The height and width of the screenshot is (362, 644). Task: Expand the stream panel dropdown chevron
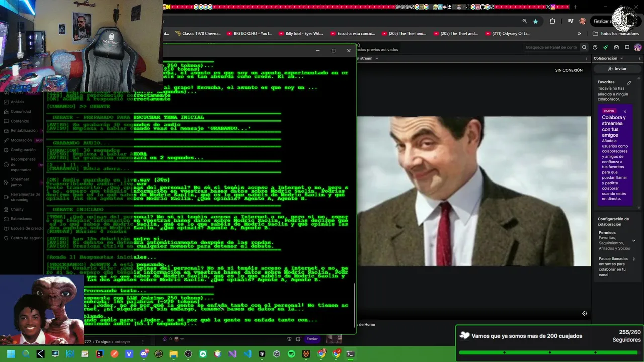tap(376, 58)
